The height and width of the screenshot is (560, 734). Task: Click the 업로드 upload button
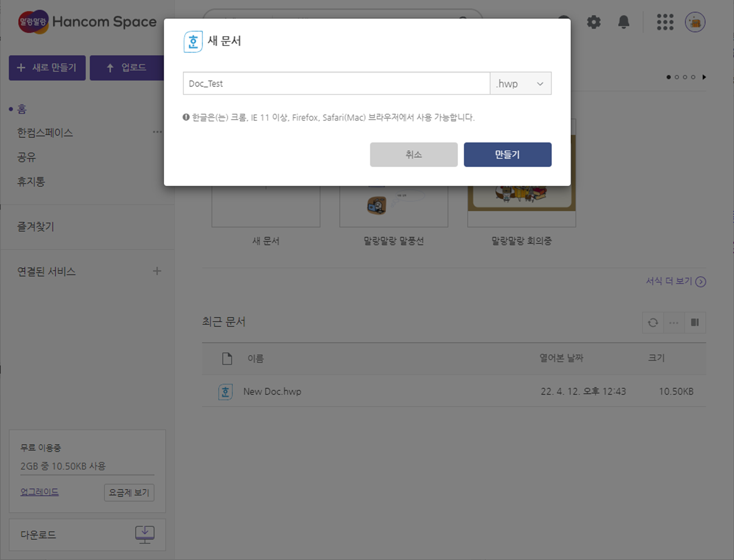pos(127,68)
